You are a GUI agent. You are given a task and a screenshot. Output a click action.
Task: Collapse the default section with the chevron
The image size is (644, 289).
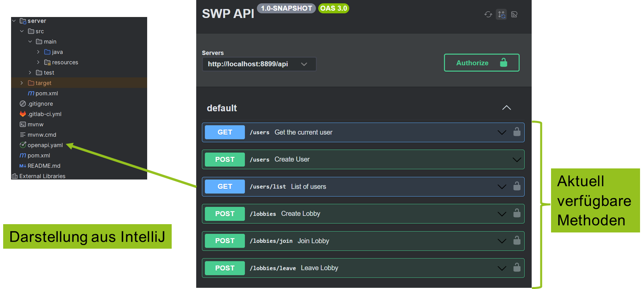click(x=506, y=108)
